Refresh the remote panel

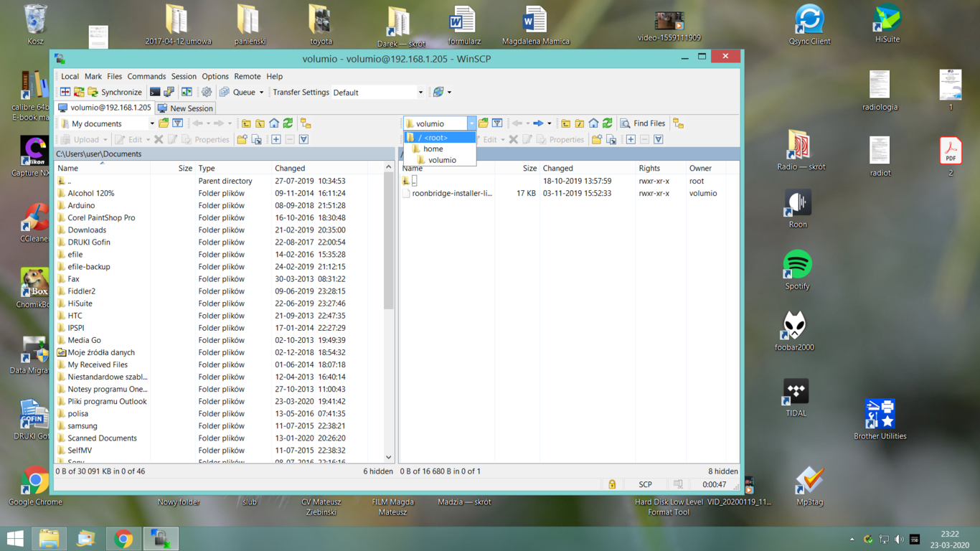tap(608, 123)
